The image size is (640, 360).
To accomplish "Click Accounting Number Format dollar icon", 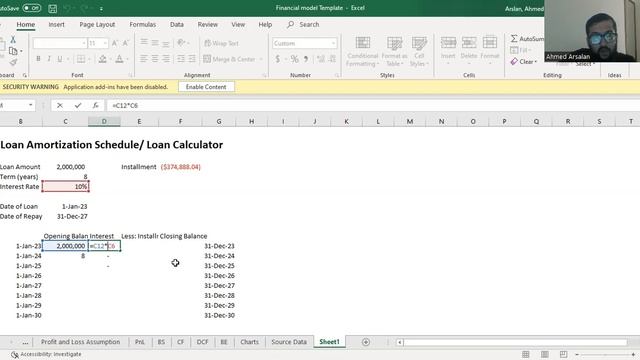I will (x=278, y=59).
